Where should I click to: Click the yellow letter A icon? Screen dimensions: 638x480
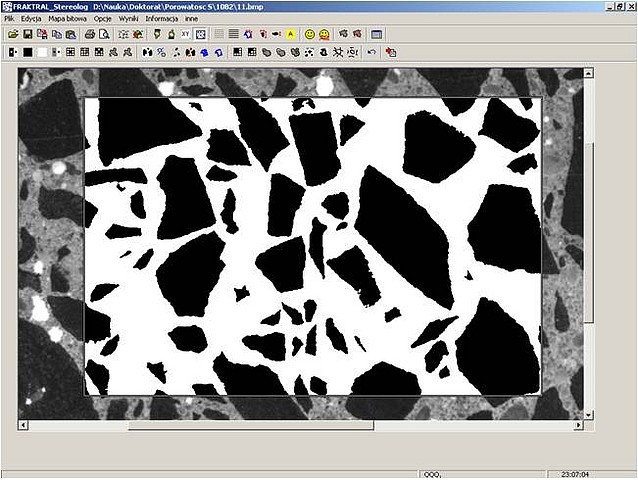[290, 34]
